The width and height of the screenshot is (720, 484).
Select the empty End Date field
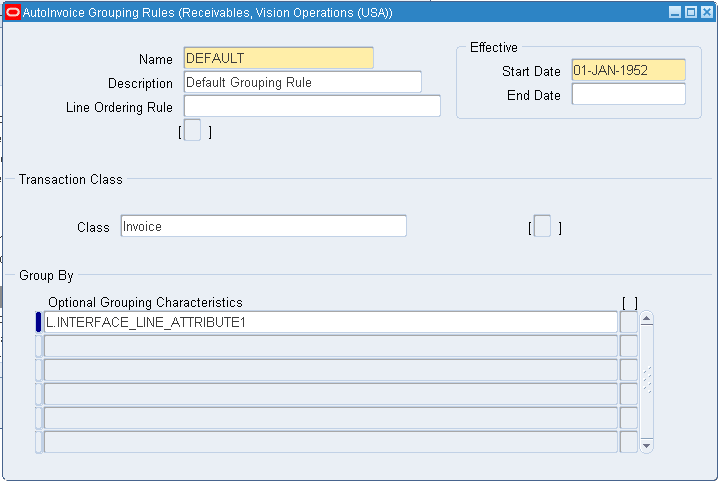pos(628,94)
